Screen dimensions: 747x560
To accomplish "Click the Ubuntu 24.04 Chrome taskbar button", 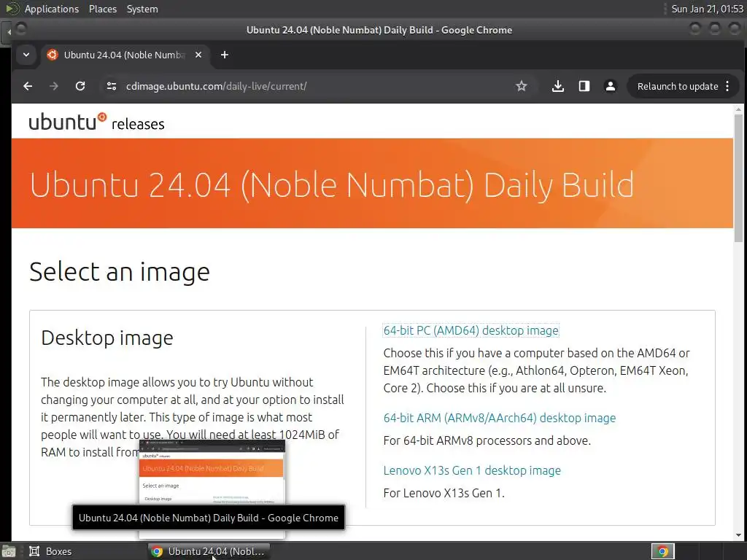I will [x=209, y=551].
